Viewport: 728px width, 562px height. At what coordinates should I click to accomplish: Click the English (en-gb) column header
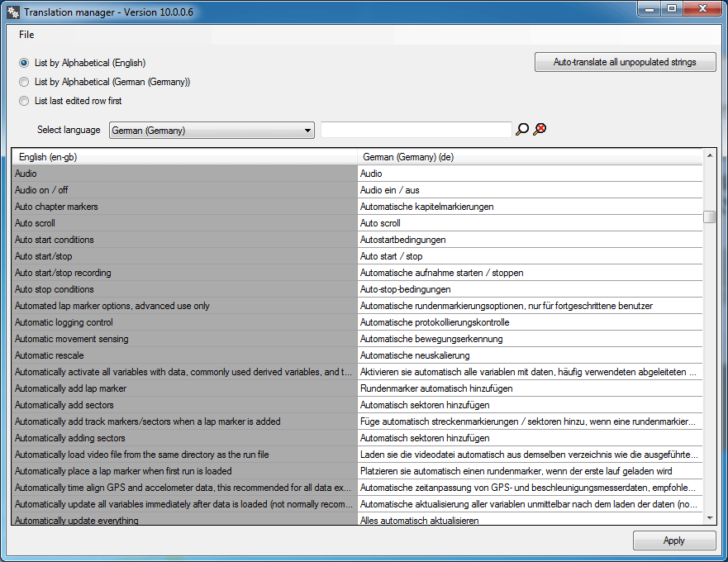point(184,157)
